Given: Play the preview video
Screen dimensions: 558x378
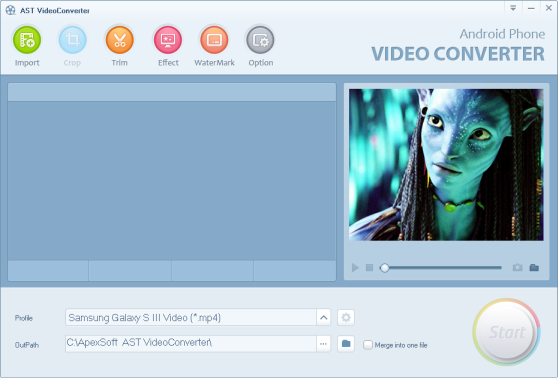Looking at the screenshot, I should [x=355, y=267].
